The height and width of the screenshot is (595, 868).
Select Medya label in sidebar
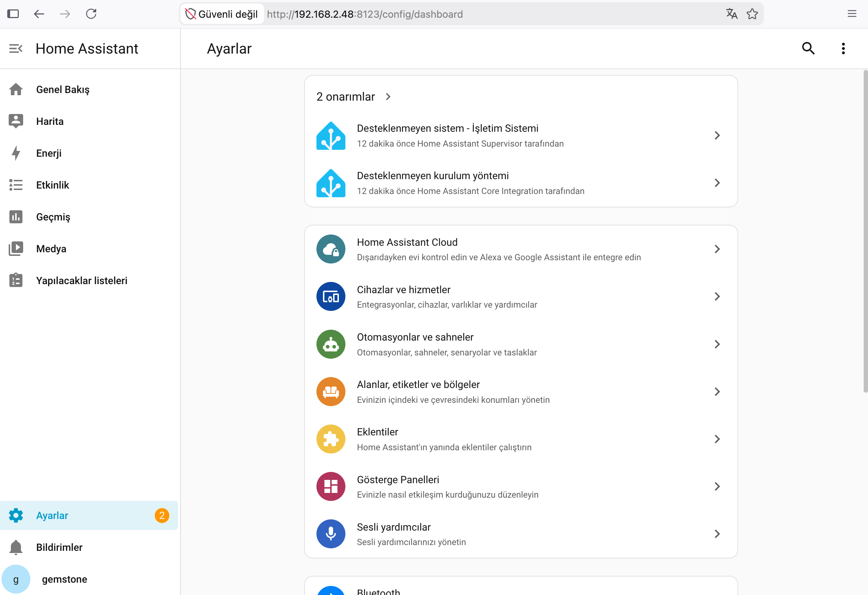point(51,249)
